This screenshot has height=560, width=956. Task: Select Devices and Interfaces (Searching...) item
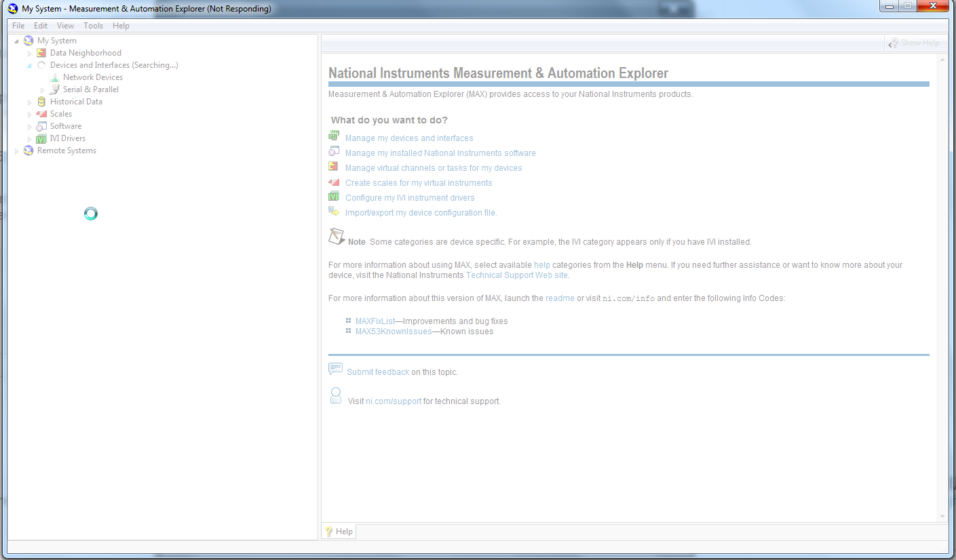click(114, 65)
